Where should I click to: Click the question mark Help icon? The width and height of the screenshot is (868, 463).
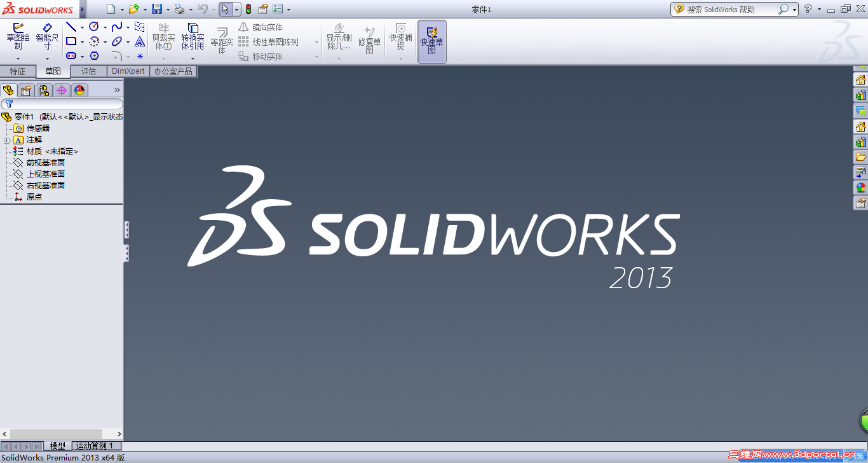pyautogui.click(x=808, y=9)
